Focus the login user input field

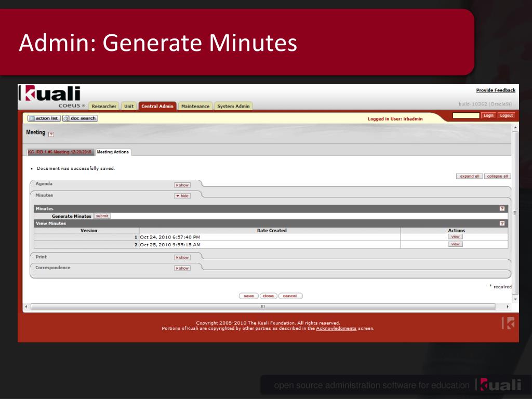click(466, 115)
